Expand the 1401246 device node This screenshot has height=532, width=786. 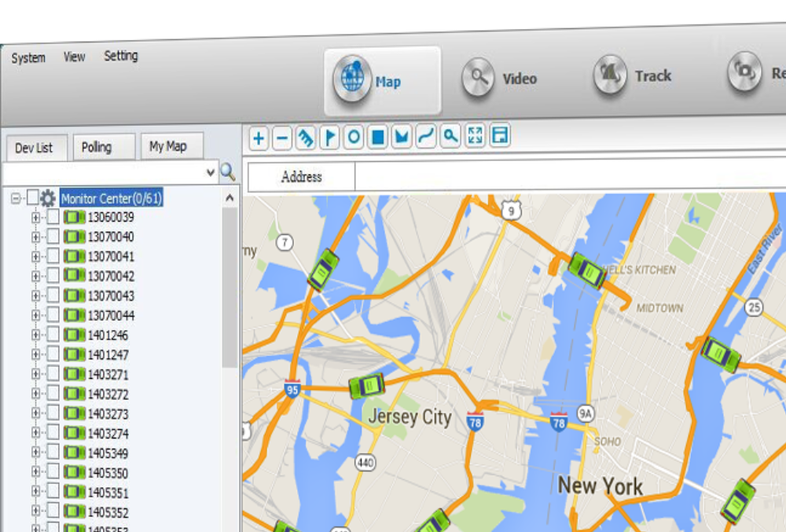click(35, 335)
